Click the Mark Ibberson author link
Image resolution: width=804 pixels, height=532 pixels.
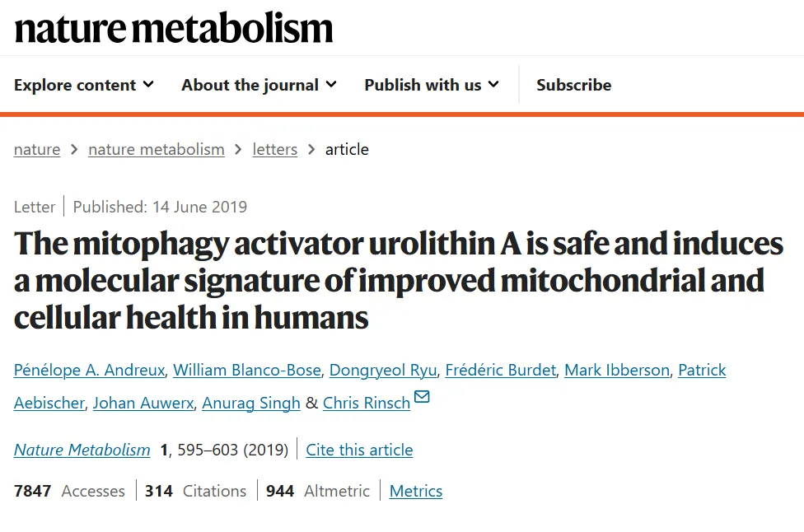click(x=617, y=370)
